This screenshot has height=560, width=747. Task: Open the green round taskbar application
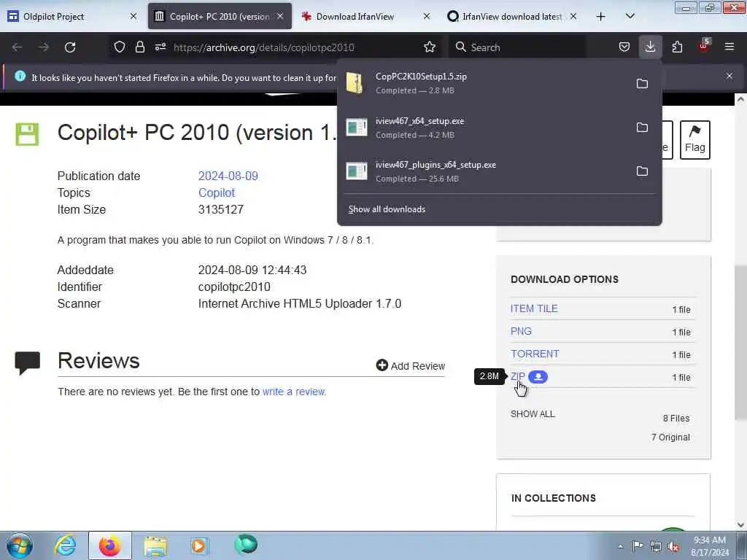pos(245,544)
